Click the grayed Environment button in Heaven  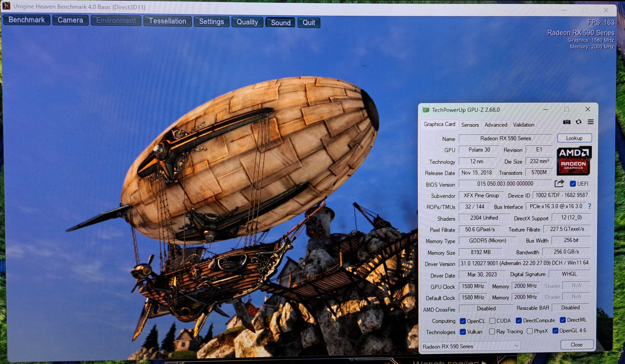pos(116,21)
